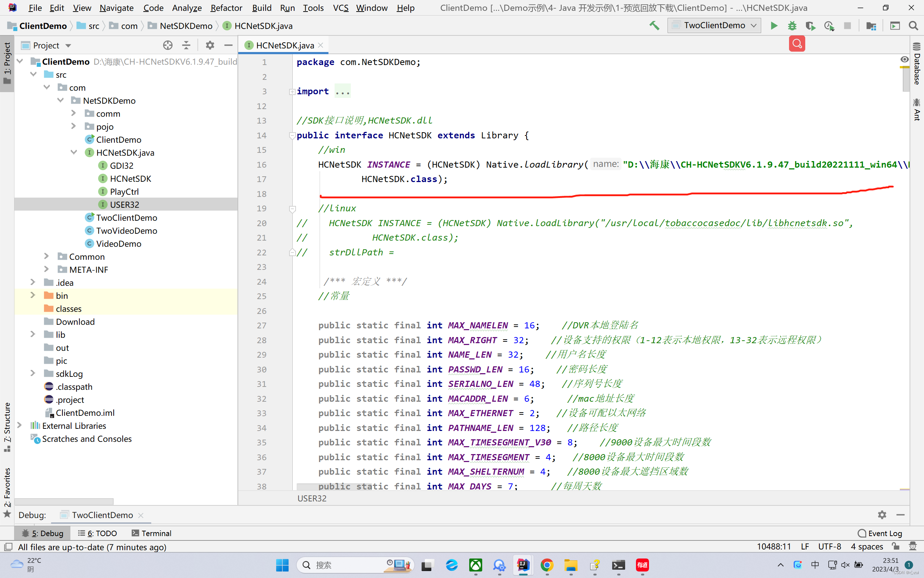The height and width of the screenshot is (578, 924).
Task: Click the Run Anything toolbar icon
Action: tap(895, 26)
